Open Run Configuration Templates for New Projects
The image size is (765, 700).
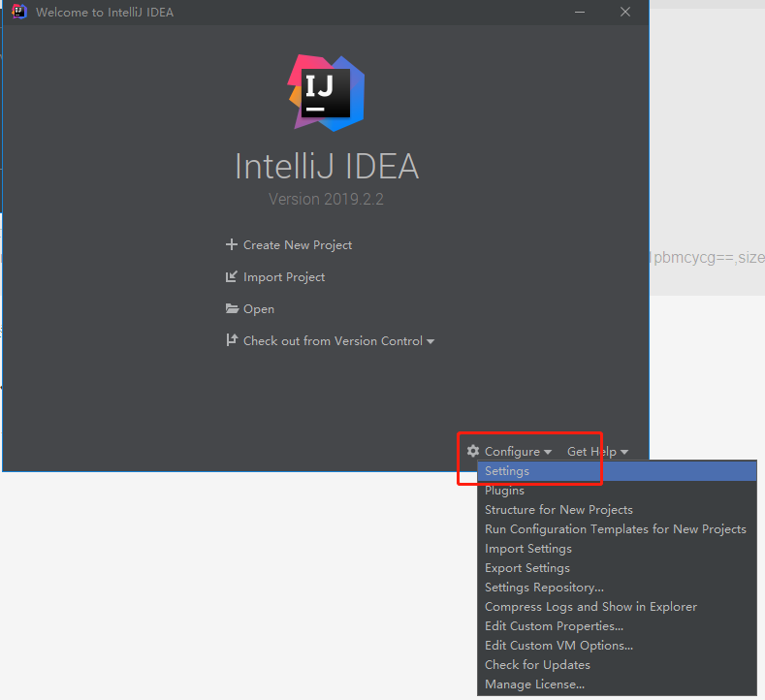click(617, 529)
